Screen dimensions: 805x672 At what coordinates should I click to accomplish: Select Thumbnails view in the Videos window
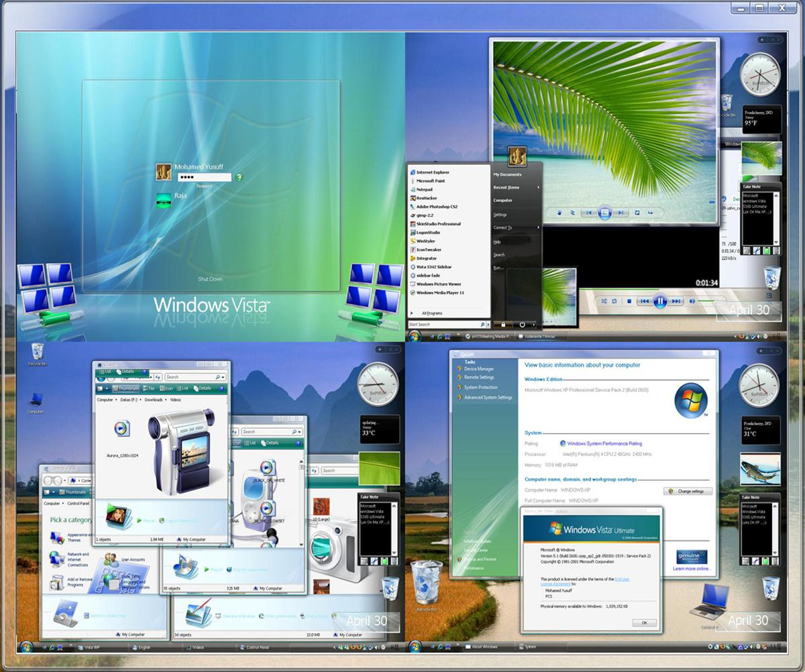click(126, 388)
